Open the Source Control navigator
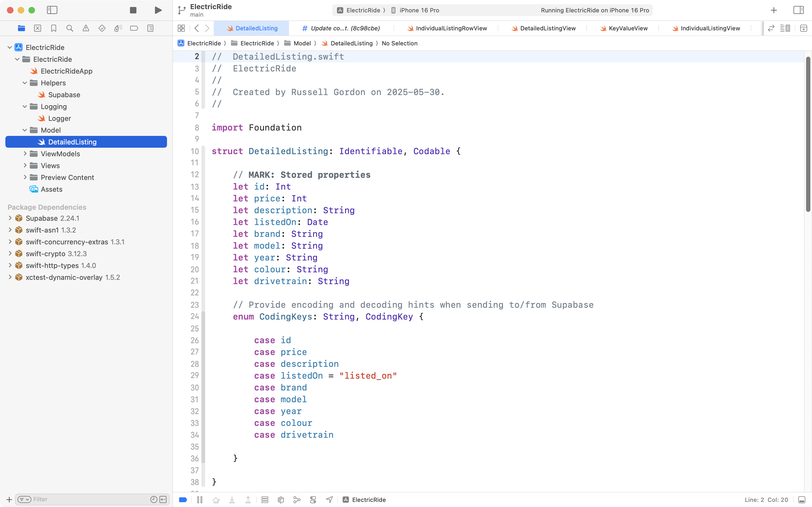The width and height of the screenshot is (812, 507). 38,28
